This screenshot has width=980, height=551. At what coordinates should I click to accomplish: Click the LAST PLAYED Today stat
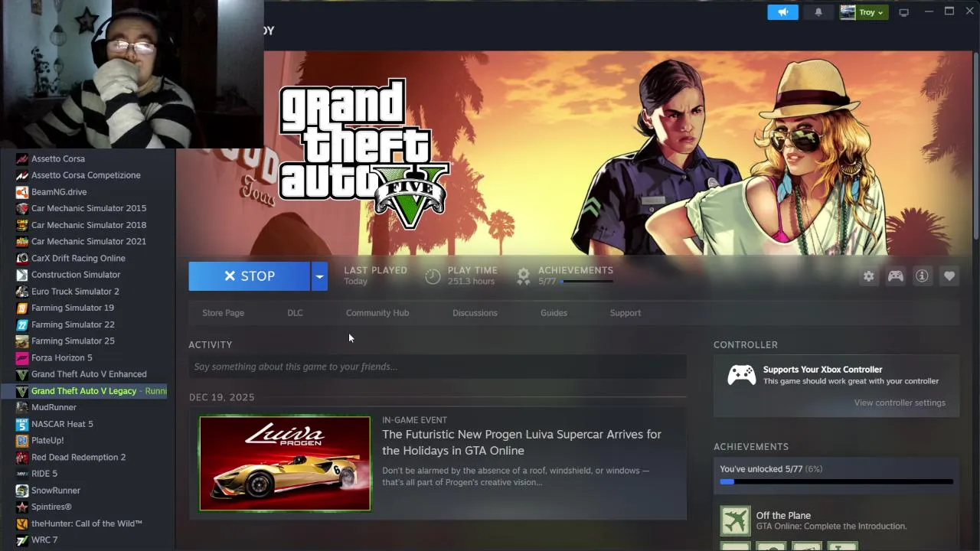tap(375, 275)
